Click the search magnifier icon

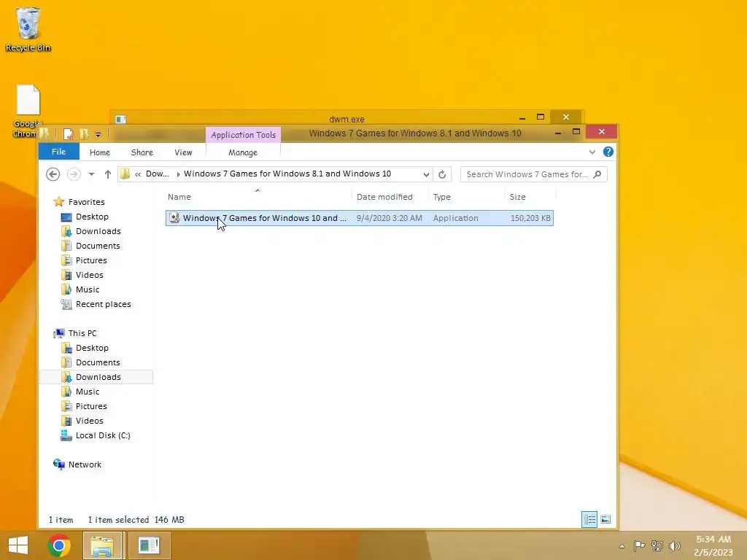click(x=597, y=174)
